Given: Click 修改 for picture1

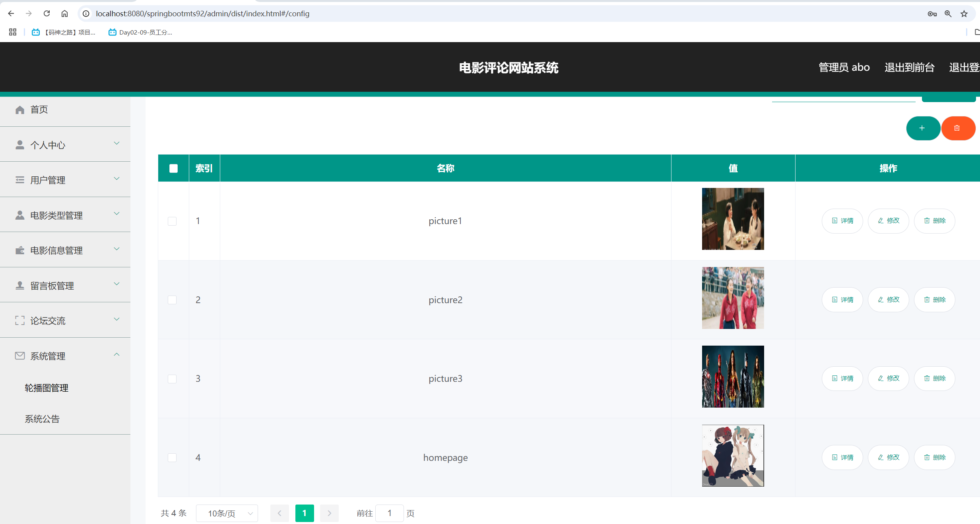Looking at the screenshot, I should click(x=889, y=221).
